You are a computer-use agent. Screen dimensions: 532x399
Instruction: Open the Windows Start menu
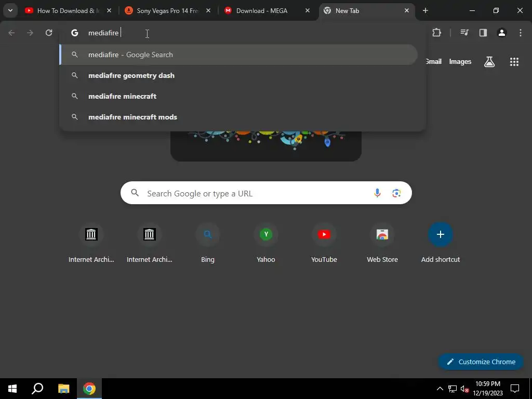point(12,389)
